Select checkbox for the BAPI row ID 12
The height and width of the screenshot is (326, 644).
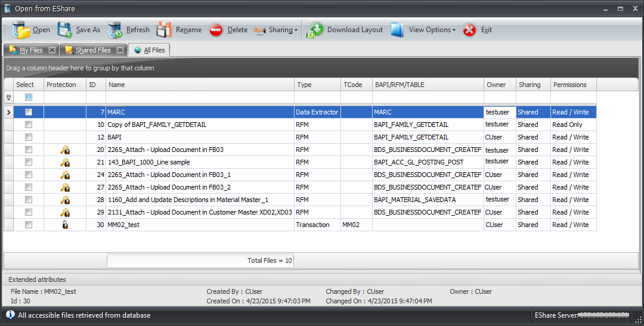click(x=29, y=137)
